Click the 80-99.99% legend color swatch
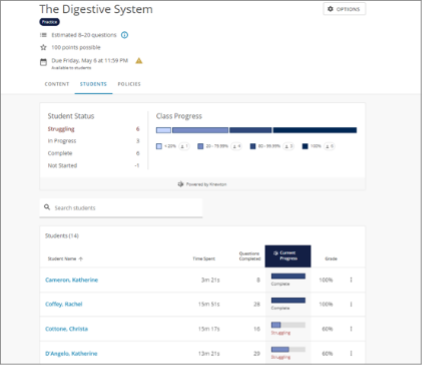424x369 pixels. tap(253, 146)
